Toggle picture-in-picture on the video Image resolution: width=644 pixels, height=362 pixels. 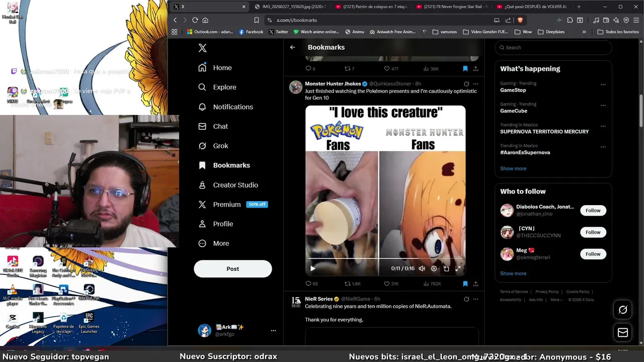click(446, 268)
